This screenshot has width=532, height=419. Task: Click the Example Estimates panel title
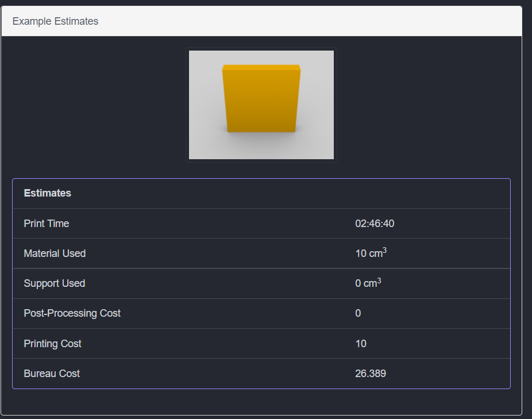pyautogui.click(x=55, y=21)
